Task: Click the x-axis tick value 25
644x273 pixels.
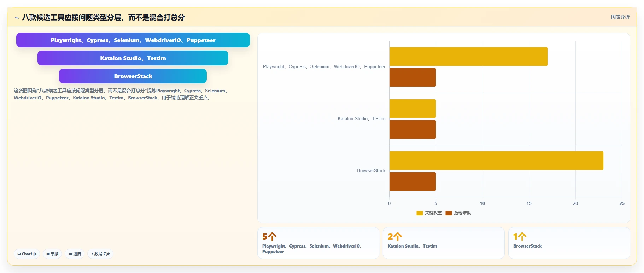Action: pos(622,203)
